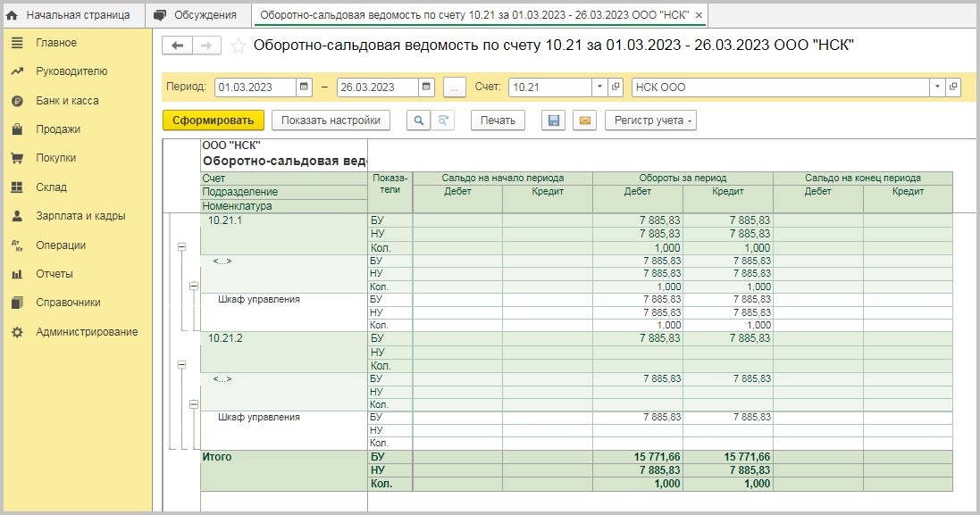This screenshot has height=515, width=980.
Task: Open the Продажи menu section
Action: pos(58,129)
